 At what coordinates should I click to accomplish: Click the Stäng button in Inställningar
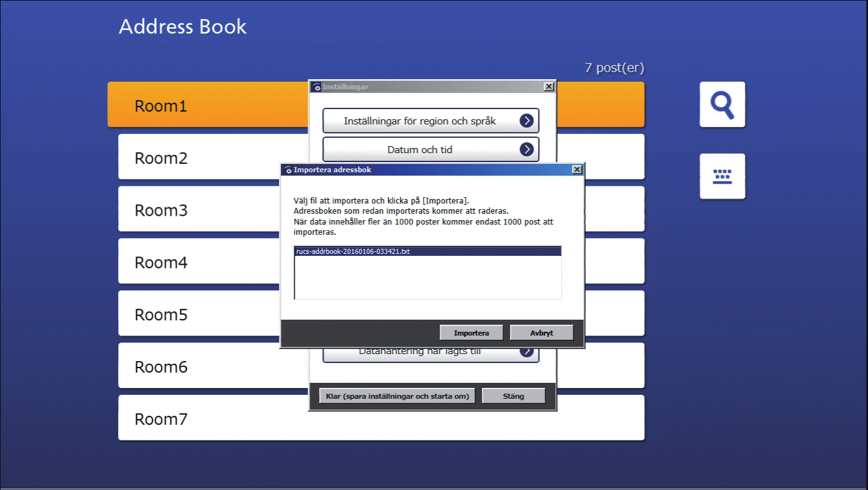click(514, 396)
